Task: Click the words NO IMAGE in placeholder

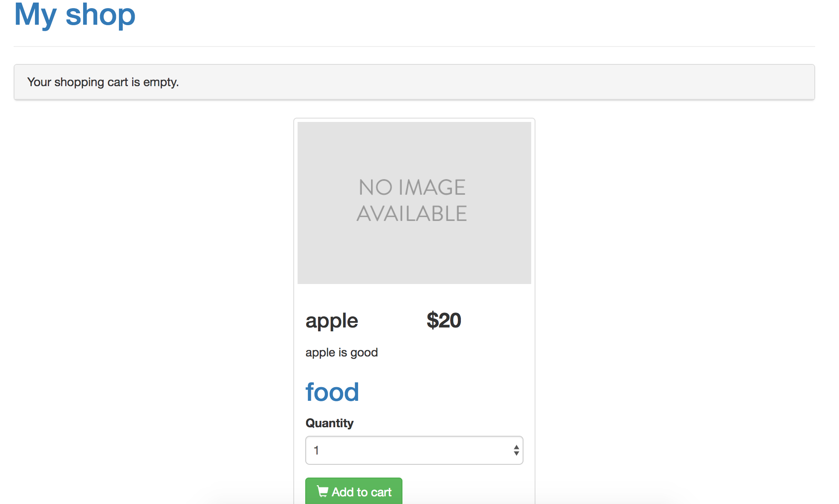Action: pos(412,188)
